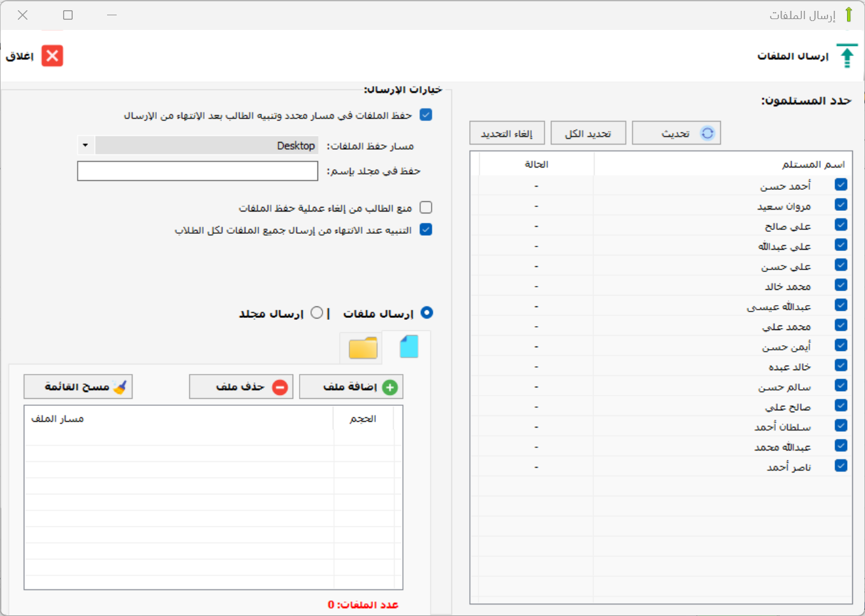Viewport: 865px width, 616px height.
Task: Uncheck the recipient ناصر أحمد
Action: pyautogui.click(x=841, y=466)
